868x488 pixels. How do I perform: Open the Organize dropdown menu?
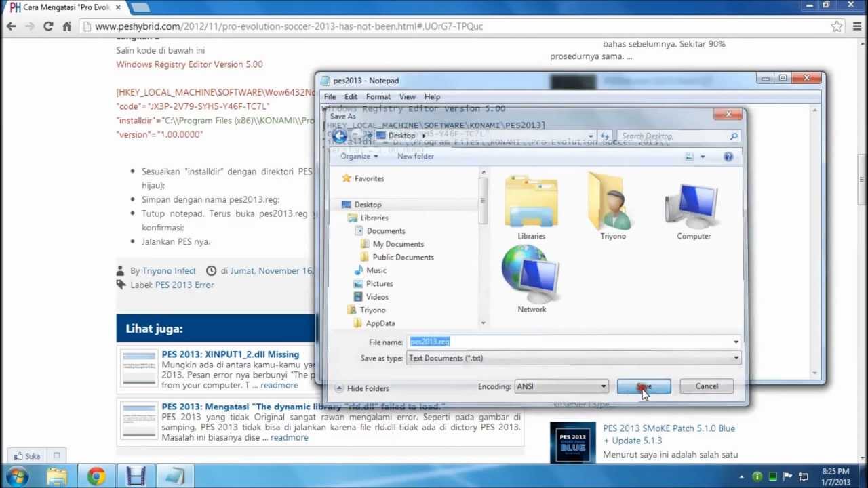click(359, 156)
